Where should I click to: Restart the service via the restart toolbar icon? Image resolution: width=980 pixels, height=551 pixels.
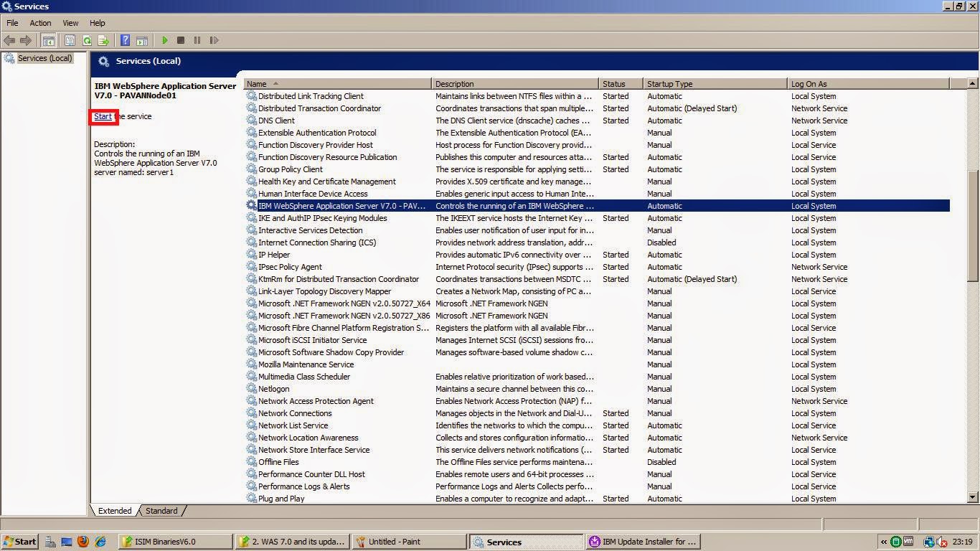214,40
